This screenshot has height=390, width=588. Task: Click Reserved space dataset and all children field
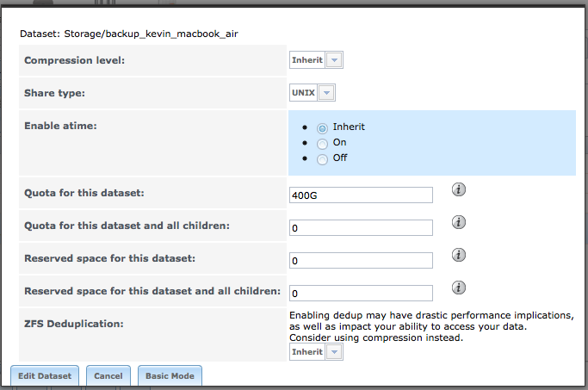click(x=361, y=293)
